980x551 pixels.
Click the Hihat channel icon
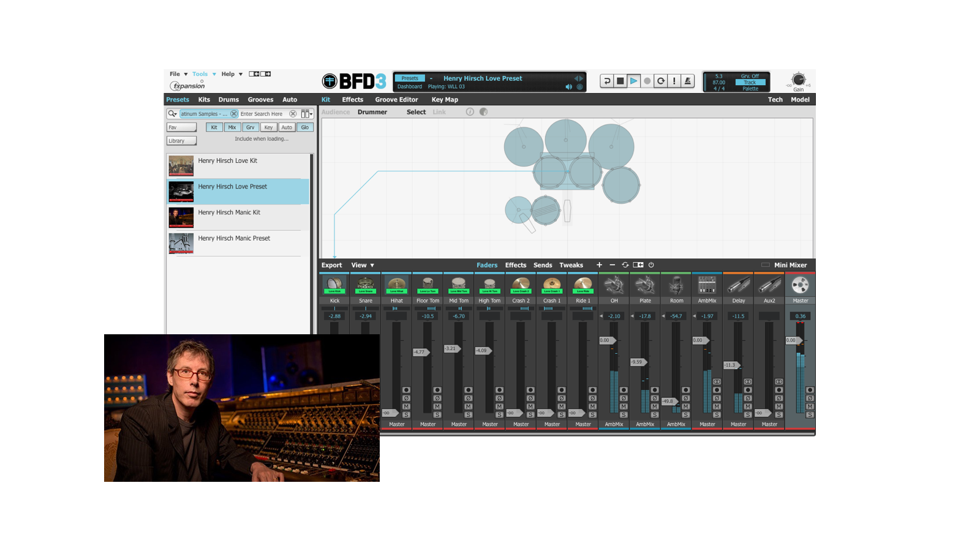(397, 285)
